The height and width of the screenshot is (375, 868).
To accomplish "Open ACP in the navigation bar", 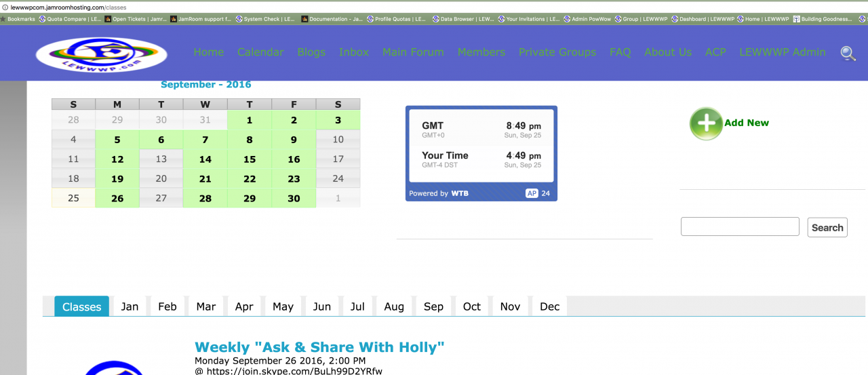I will pyautogui.click(x=715, y=52).
